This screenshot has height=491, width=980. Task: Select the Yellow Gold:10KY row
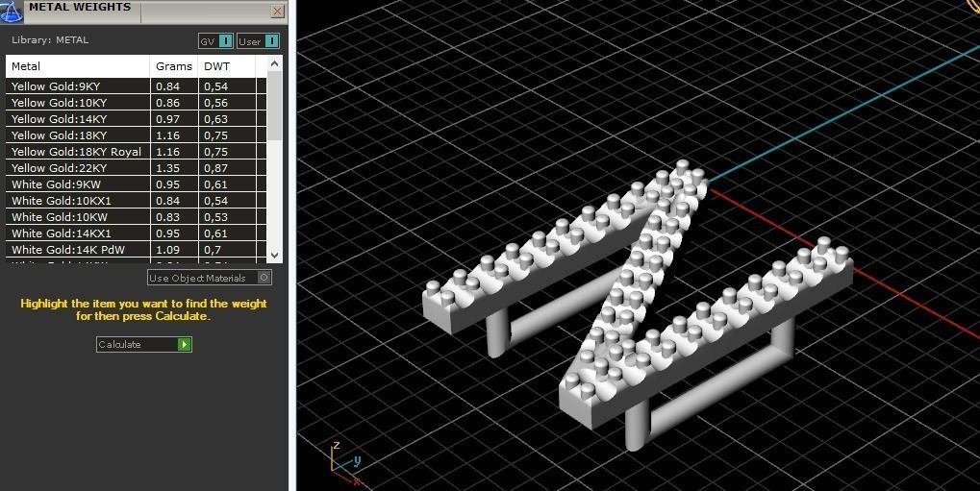137,103
